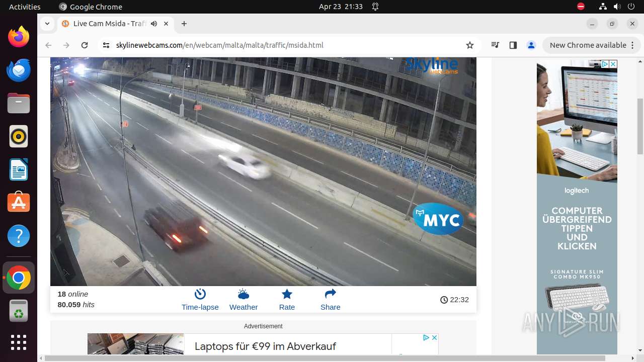Screen dimensions: 644x362
Task: View site information icon
Action: (x=106, y=45)
